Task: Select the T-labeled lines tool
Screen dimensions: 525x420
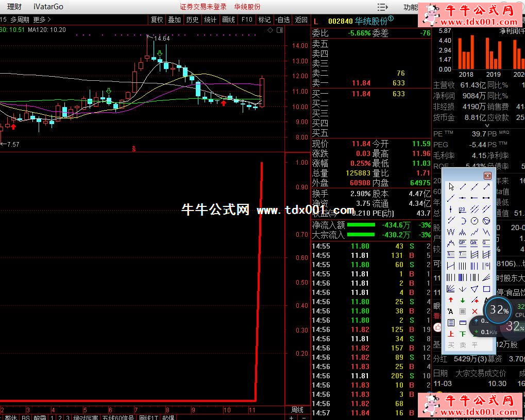Action: pos(462,254)
